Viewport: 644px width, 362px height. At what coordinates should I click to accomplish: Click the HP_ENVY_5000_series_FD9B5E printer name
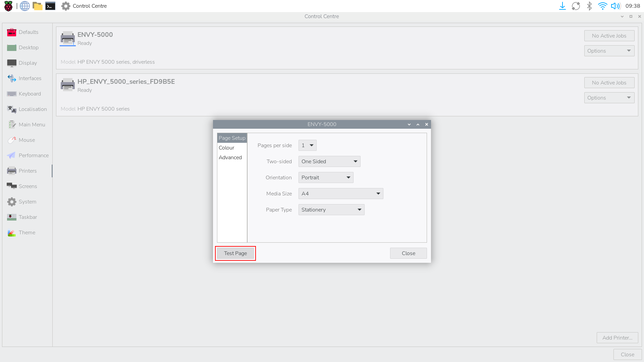pos(126,81)
